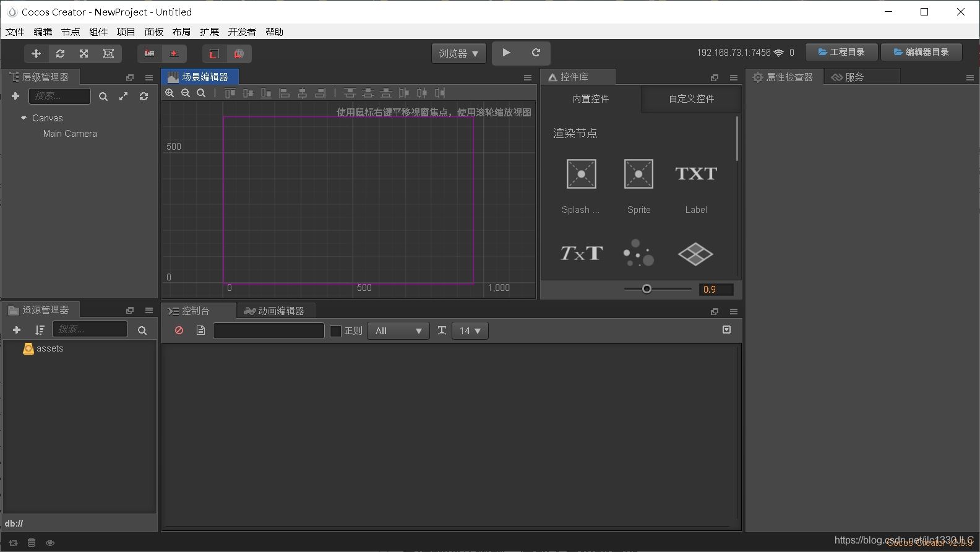Enable the 正则 regex checkbox
Image resolution: width=980 pixels, height=552 pixels.
pos(335,331)
